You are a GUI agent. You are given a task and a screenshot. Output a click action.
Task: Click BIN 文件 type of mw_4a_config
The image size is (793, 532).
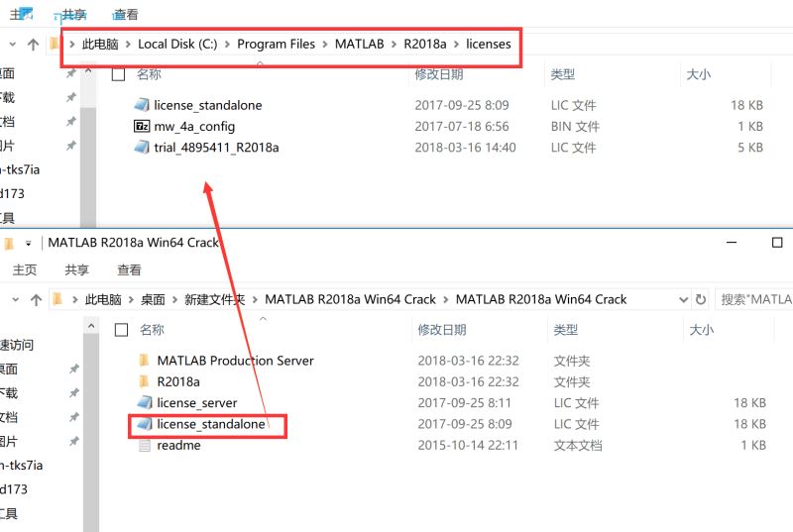(x=575, y=126)
